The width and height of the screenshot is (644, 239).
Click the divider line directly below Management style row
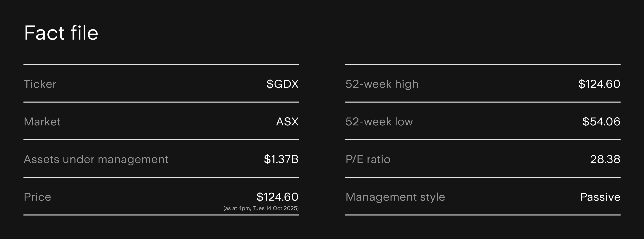click(483, 215)
